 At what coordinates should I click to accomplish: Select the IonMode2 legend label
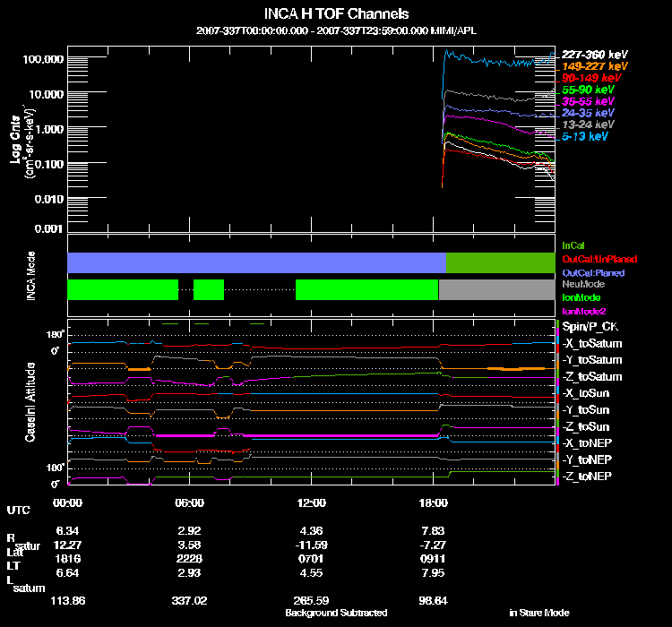tap(583, 312)
